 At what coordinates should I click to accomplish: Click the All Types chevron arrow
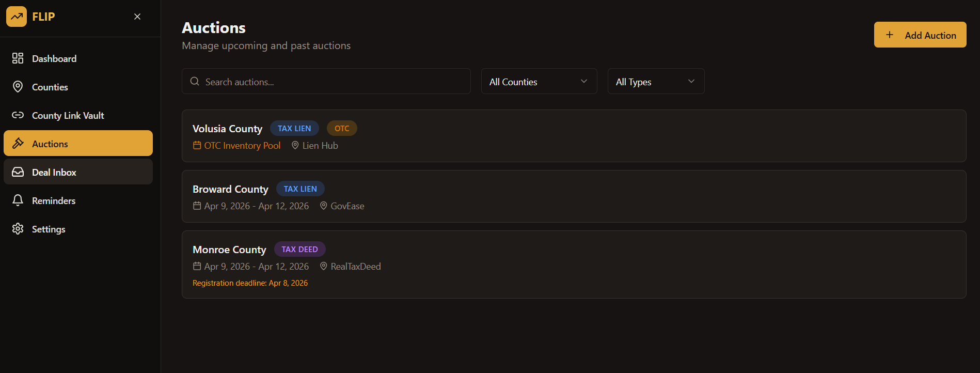click(691, 81)
